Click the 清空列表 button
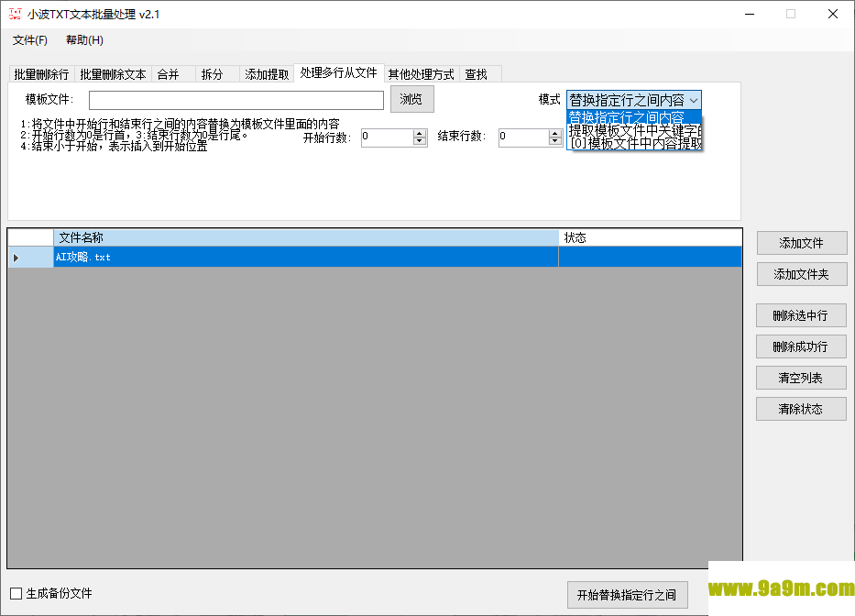 coord(801,378)
